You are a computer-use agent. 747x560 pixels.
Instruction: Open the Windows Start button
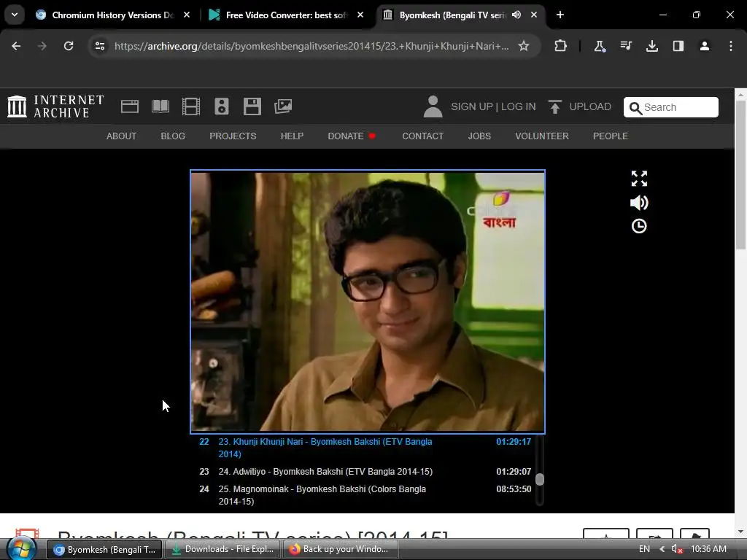point(22,549)
